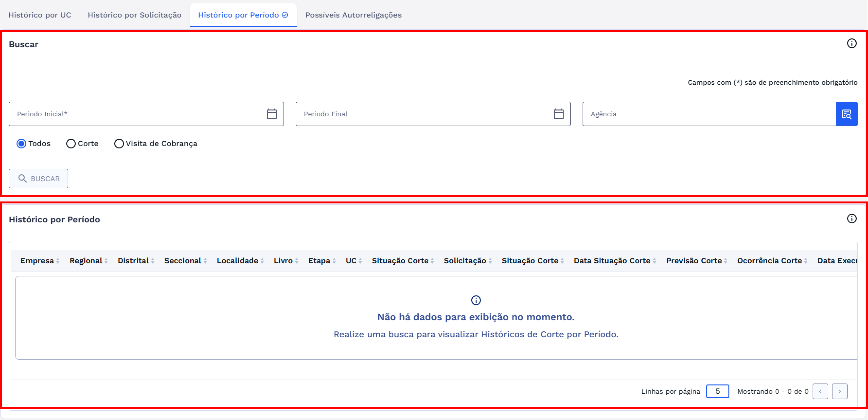Sort by Localidade column arrows
The width and height of the screenshot is (868, 420).
pyautogui.click(x=262, y=261)
